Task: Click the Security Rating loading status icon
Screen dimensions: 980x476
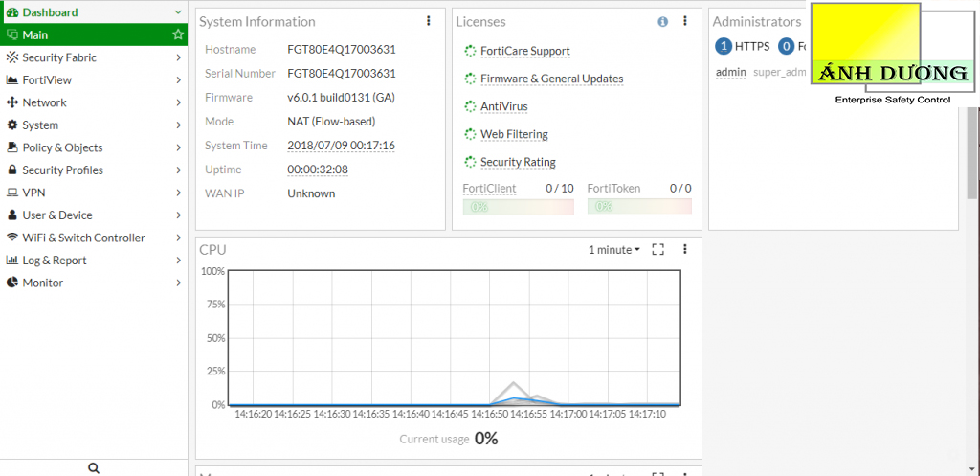Action: click(x=470, y=163)
